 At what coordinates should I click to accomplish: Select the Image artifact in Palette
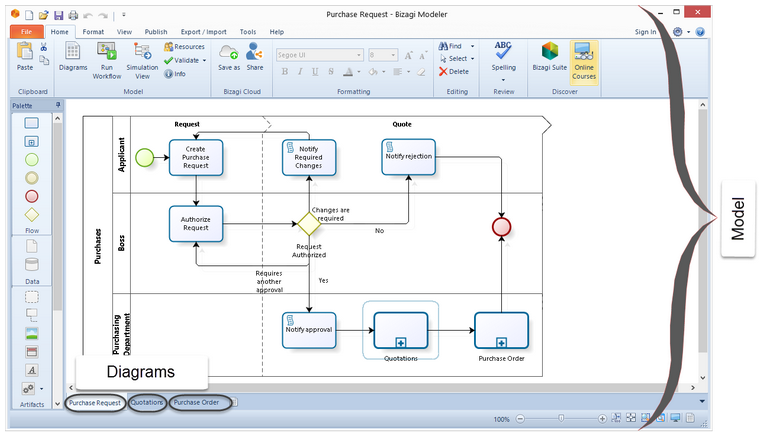(32, 333)
